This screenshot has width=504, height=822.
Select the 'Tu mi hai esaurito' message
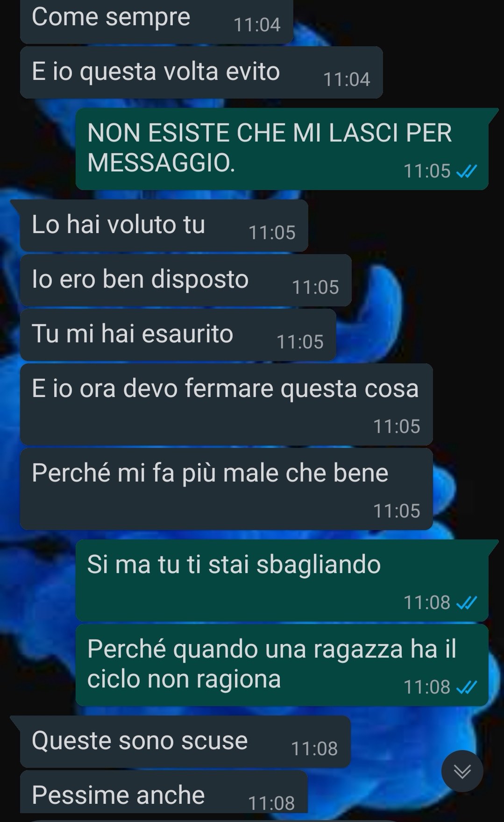click(x=178, y=335)
